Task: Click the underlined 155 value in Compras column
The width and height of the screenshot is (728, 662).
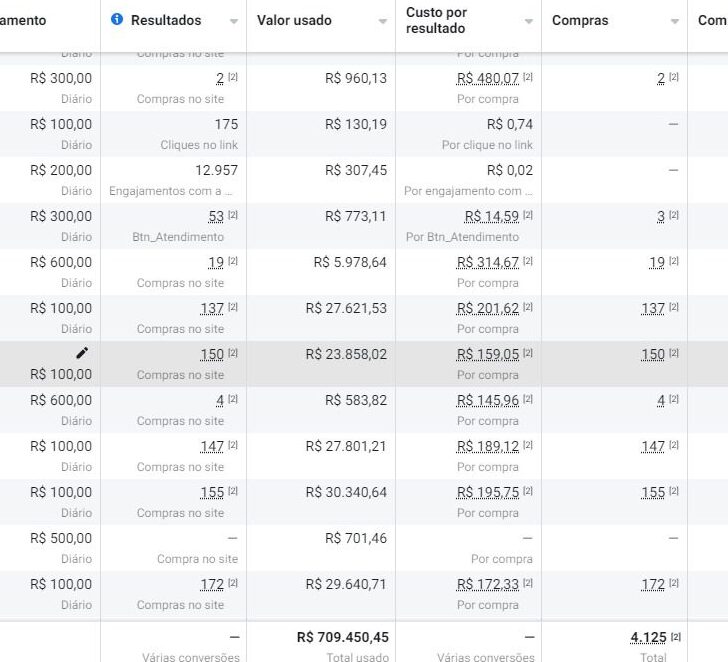Action: tap(653, 492)
